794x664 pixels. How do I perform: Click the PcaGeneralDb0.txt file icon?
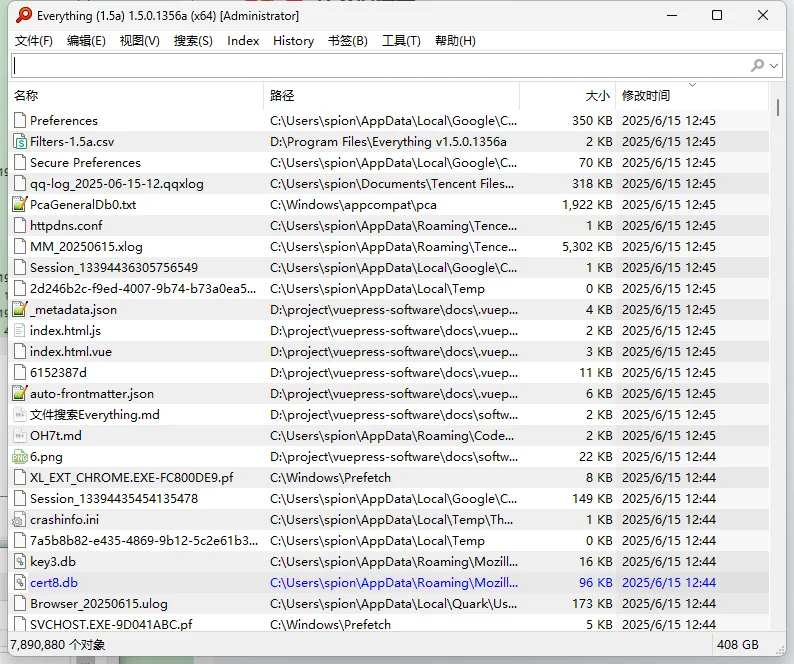click(20, 205)
